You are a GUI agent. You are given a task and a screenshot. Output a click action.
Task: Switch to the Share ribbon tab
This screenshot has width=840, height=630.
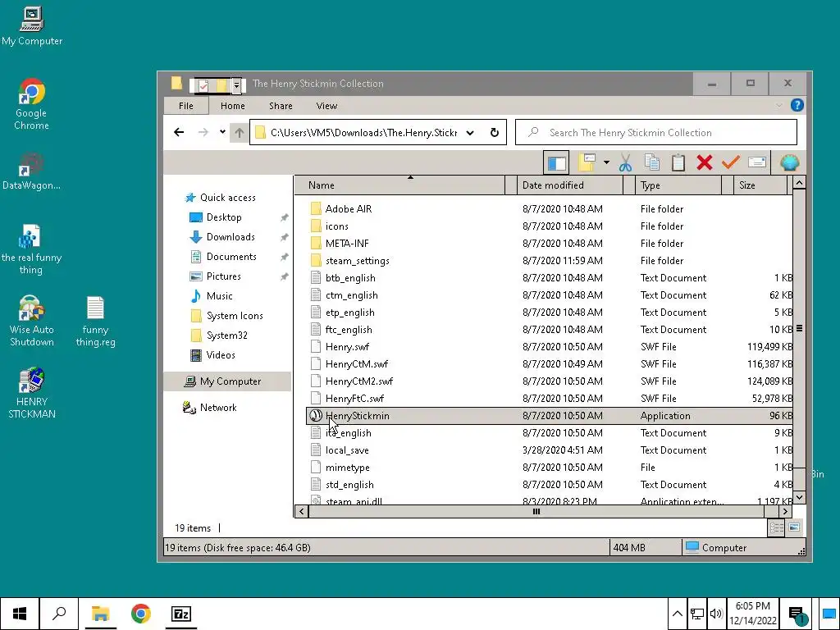(x=281, y=106)
